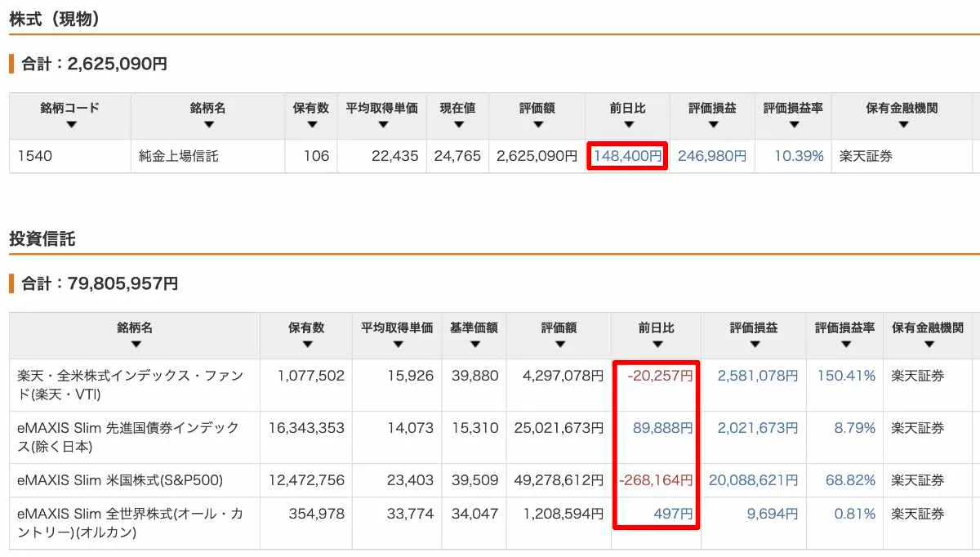The width and height of the screenshot is (980, 557).
Task: Sort the 投資信託 table by 銘柄名 arrow
Action: click(135, 345)
